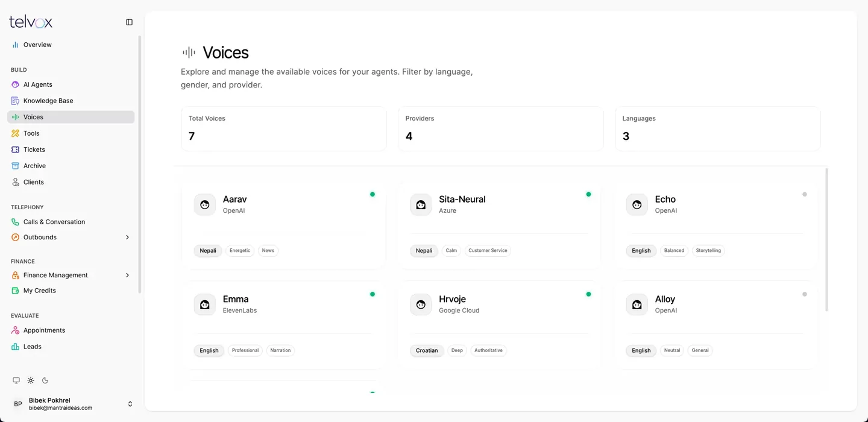Click the Storytelling tag on Echo
868x422 pixels.
click(708, 251)
